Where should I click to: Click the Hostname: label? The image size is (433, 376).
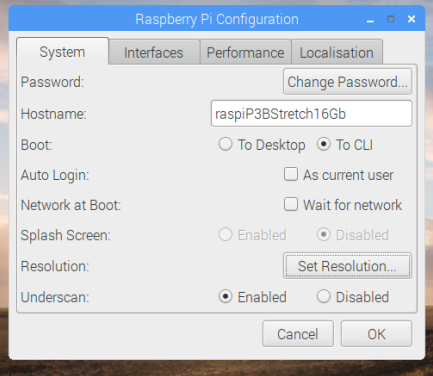click(54, 114)
